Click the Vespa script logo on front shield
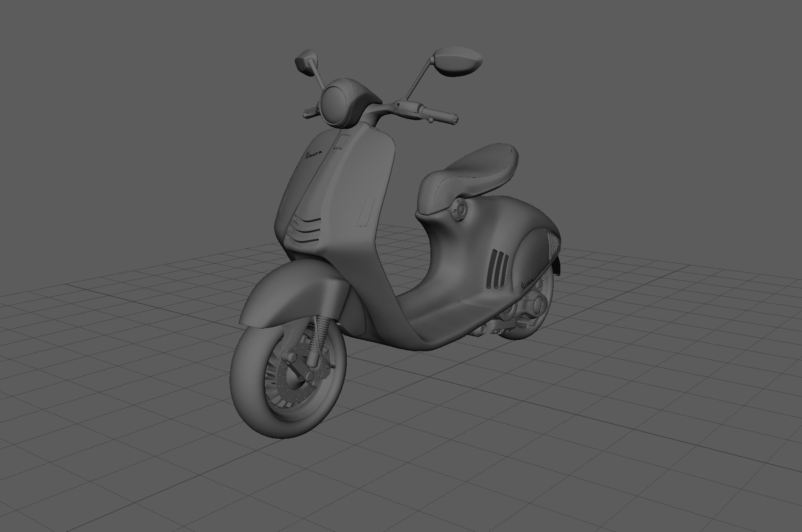The height and width of the screenshot is (532, 802). click(314, 156)
